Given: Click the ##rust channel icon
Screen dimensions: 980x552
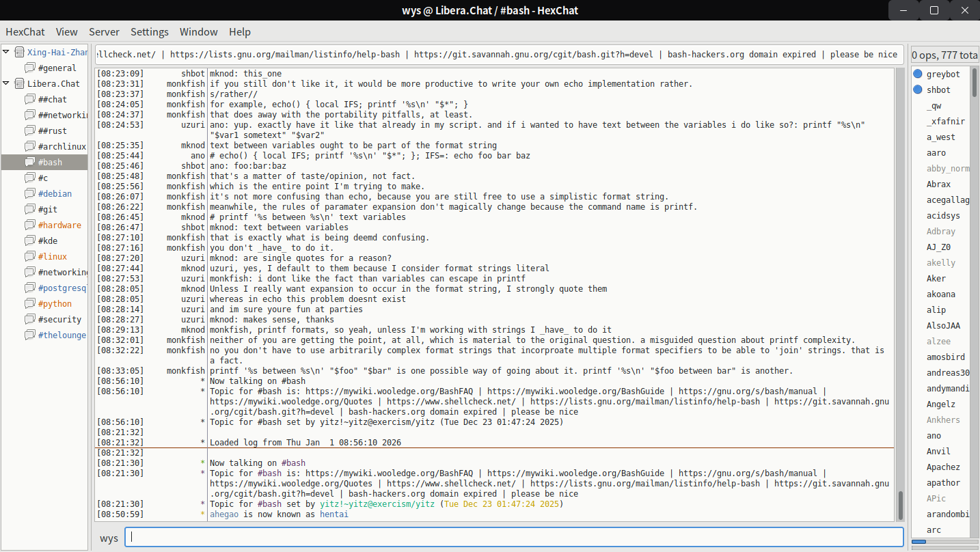Looking at the screenshot, I should [29, 131].
